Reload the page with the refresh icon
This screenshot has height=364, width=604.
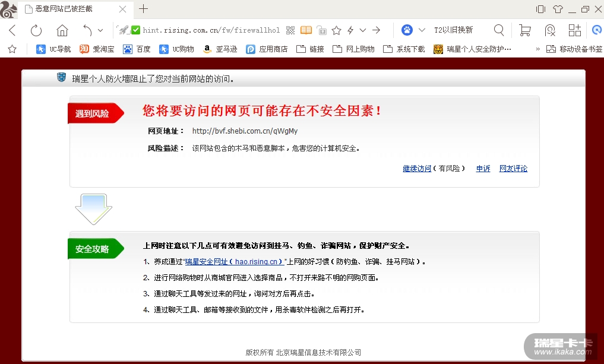36,30
